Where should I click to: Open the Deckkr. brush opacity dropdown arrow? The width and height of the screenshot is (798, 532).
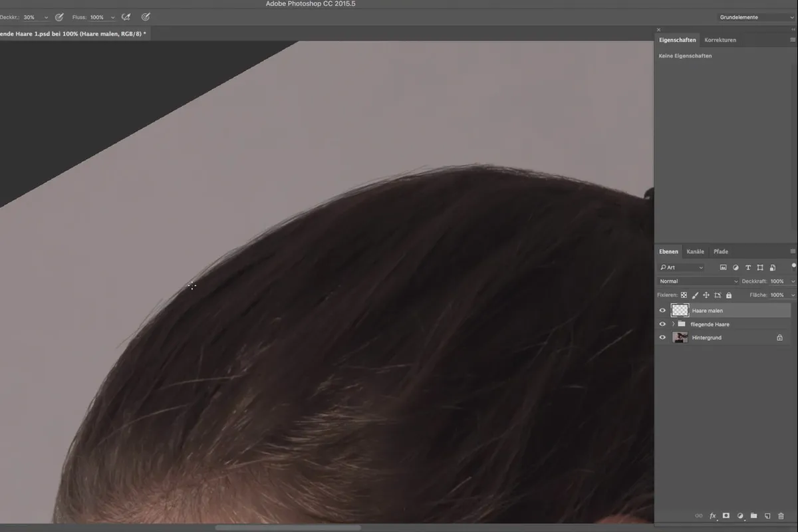46,17
